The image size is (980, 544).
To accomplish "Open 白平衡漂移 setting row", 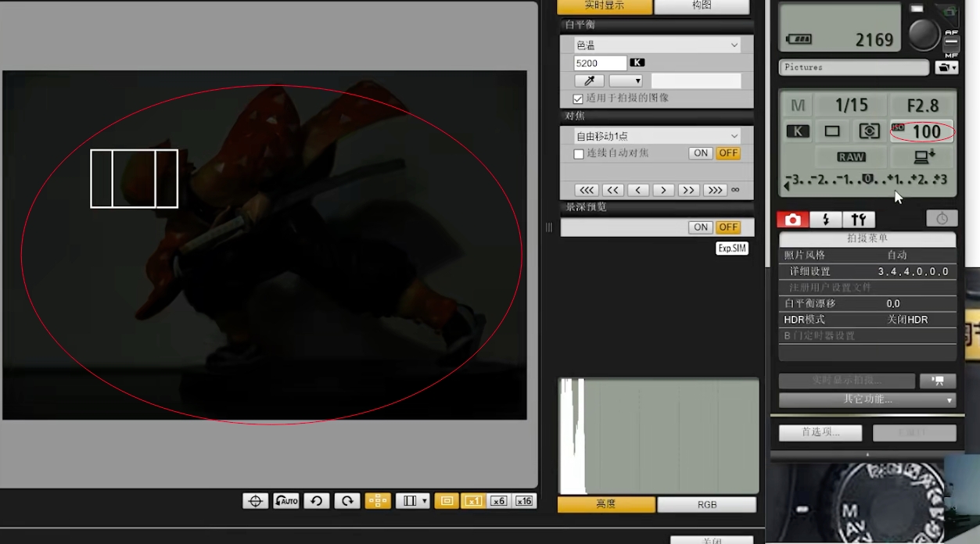I will point(867,303).
